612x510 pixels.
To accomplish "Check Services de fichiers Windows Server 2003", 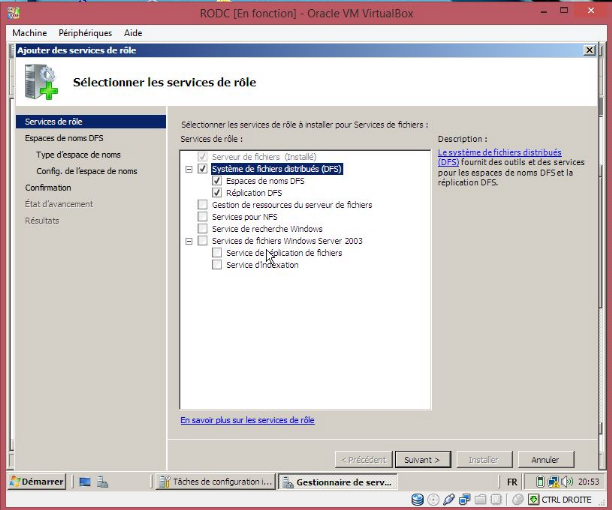I will 202,241.
